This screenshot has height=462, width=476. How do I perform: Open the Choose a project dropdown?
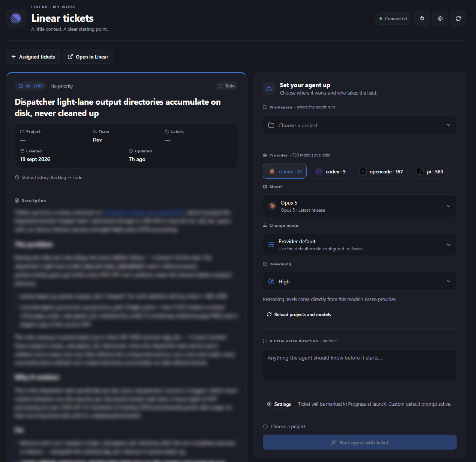pos(360,125)
